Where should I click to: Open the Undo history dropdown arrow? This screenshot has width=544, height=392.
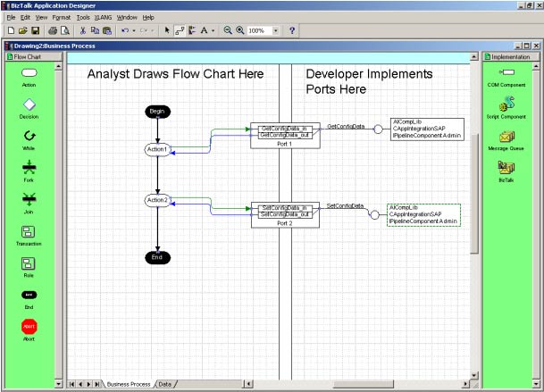coord(134,30)
